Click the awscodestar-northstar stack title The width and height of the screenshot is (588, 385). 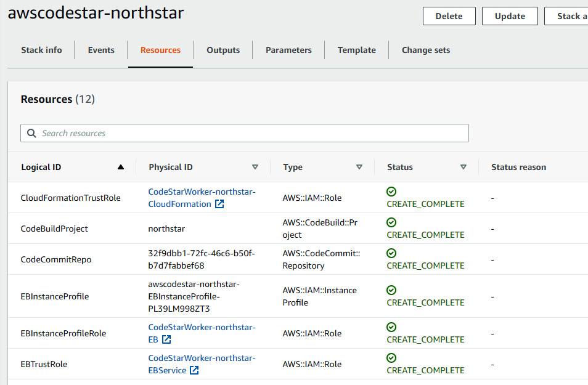(x=96, y=12)
